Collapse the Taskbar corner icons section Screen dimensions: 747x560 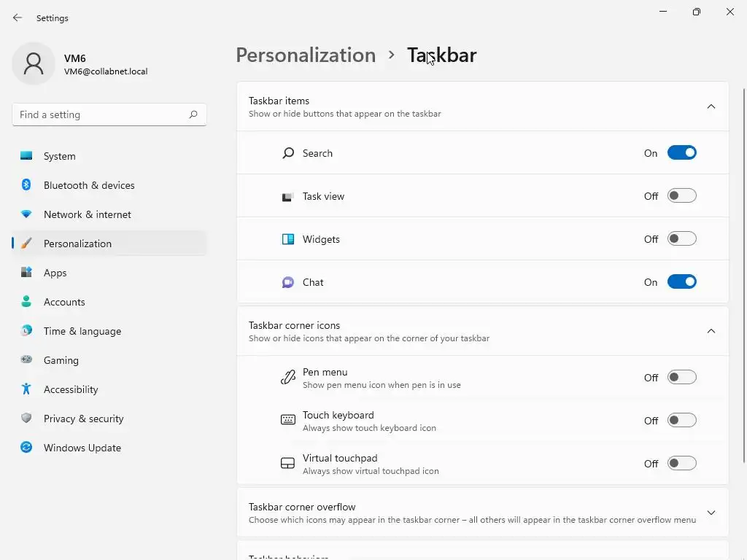[x=711, y=331]
